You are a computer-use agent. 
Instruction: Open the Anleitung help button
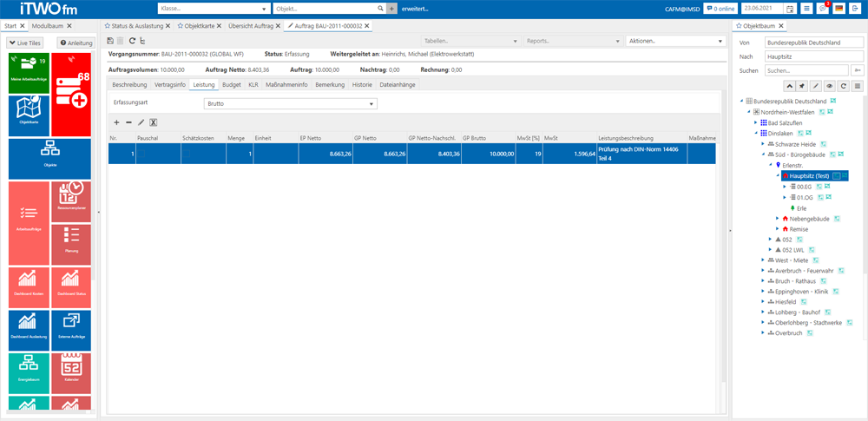[x=76, y=43]
